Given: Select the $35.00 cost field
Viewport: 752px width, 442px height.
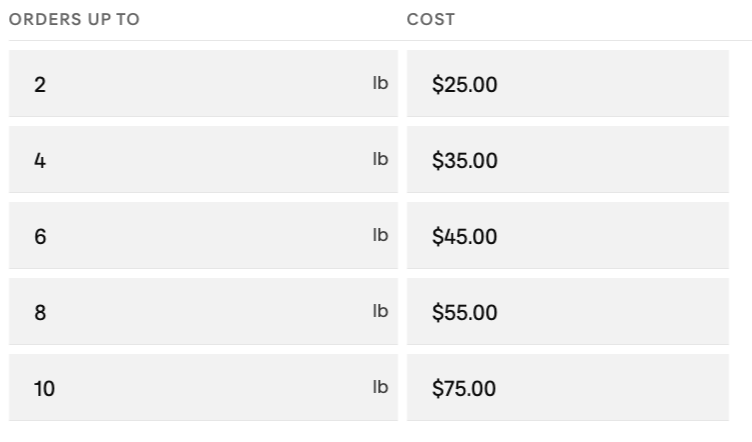Looking at the screenshot, I should click(x=568, y=160).
